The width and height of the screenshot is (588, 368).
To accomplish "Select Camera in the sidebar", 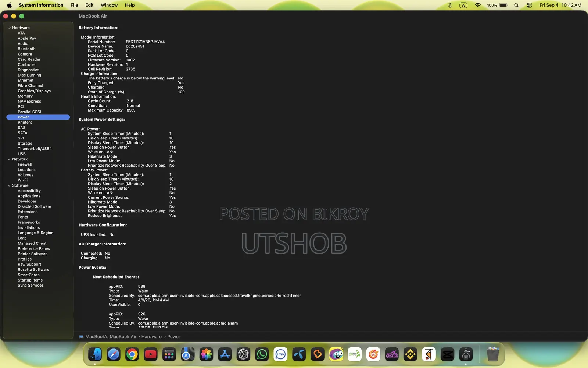I will click(25, 54).
